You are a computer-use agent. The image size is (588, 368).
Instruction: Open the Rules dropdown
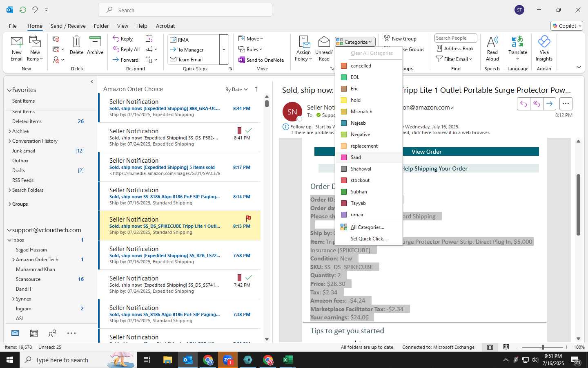251,49
